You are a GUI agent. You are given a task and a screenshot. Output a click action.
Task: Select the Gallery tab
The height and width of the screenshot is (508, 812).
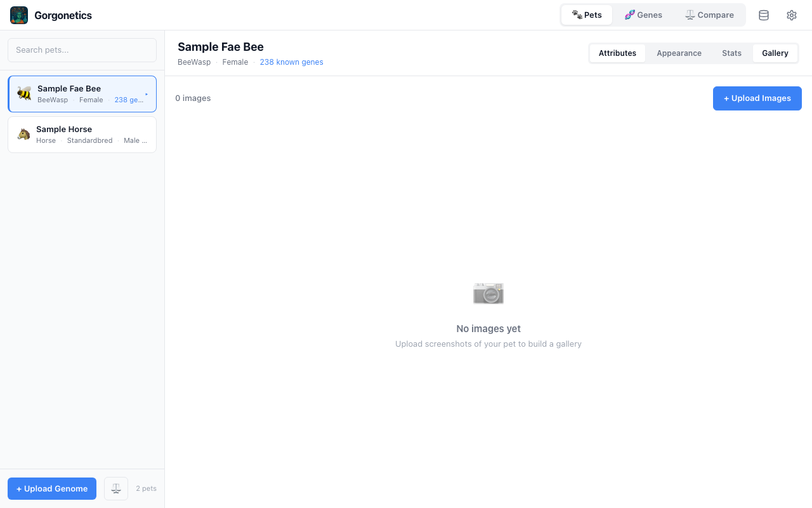(x=775, y=53)
